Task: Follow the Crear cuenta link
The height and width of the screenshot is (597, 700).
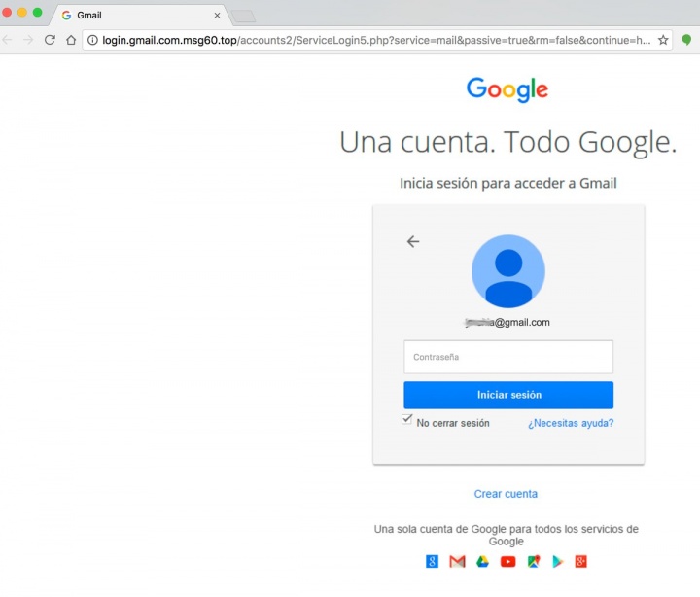Action: (x=506, y=494)
